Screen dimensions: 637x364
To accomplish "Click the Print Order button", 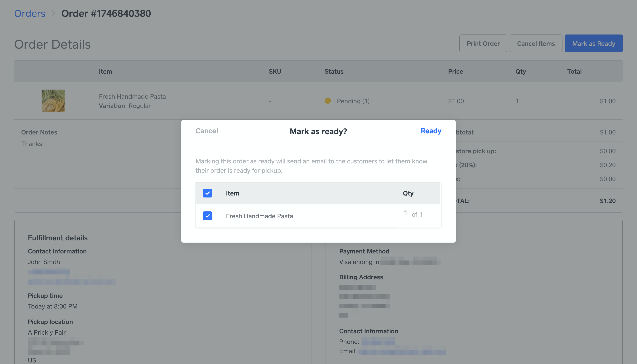I will (483, 44).
